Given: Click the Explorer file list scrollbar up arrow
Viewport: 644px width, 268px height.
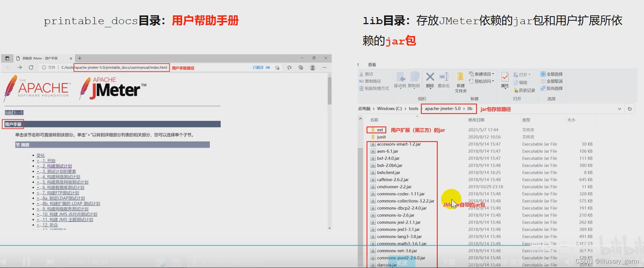Looking at the screenshot, I should tap(360, 119).
